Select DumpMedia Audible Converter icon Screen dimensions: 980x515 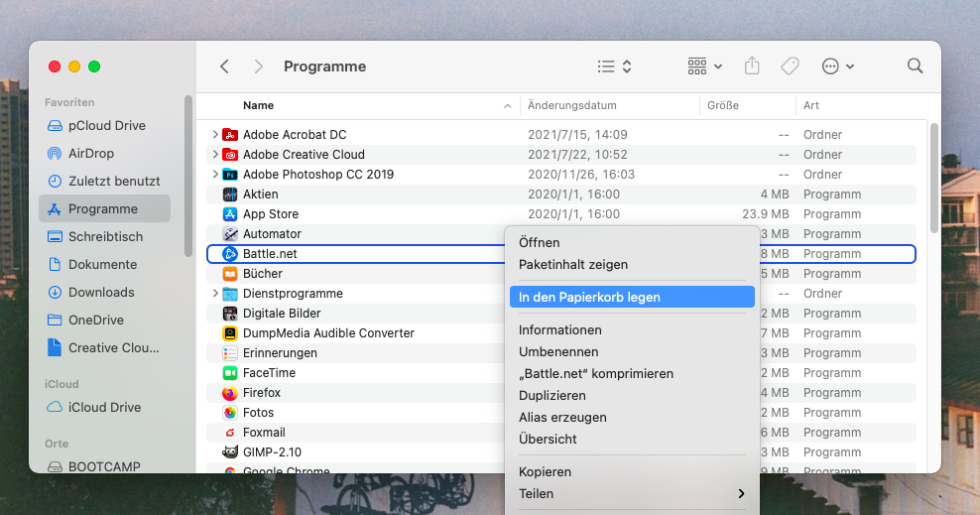tap(230, 333)
